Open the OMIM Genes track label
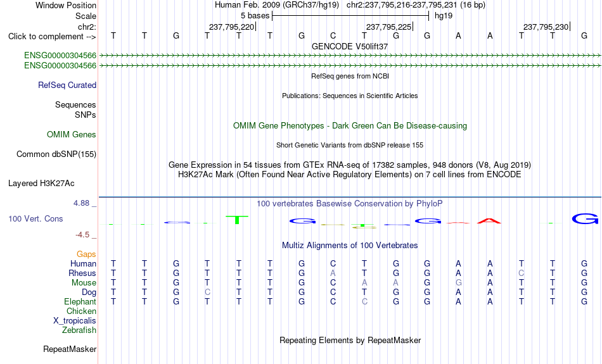This screenshot has height=364, width=602. [x=72, y=135]
